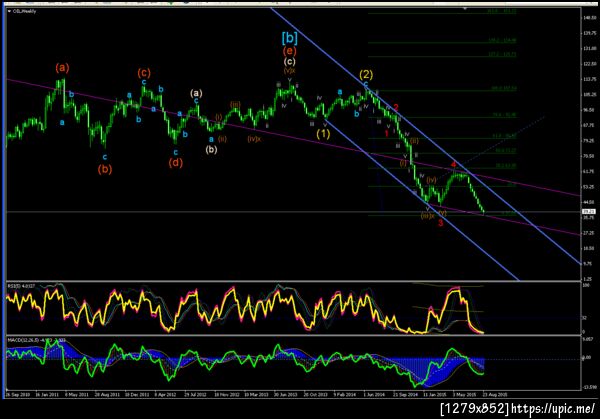Screen dimensions: 600x419
Task: Select the orange (iii)x label near the low
Action: (x=427, y=216)
